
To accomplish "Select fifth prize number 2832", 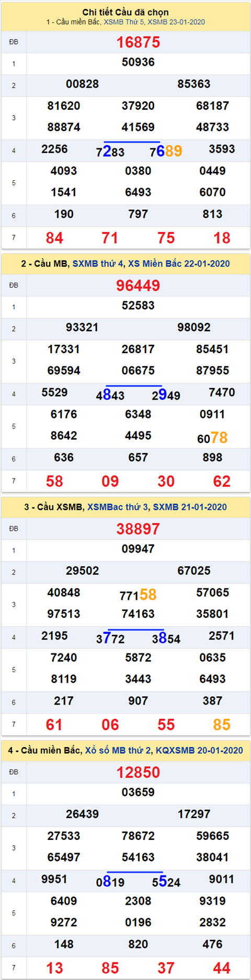I will (212, 923).
